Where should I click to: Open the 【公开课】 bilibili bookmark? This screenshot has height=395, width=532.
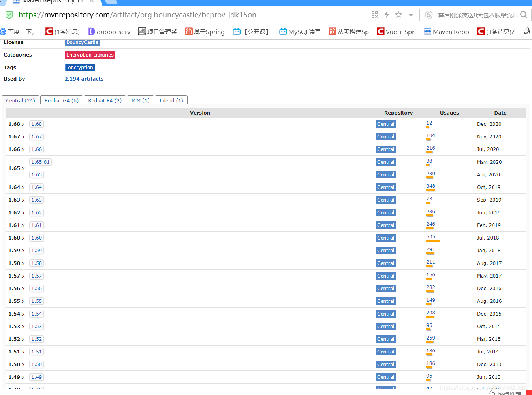(252, 32)
